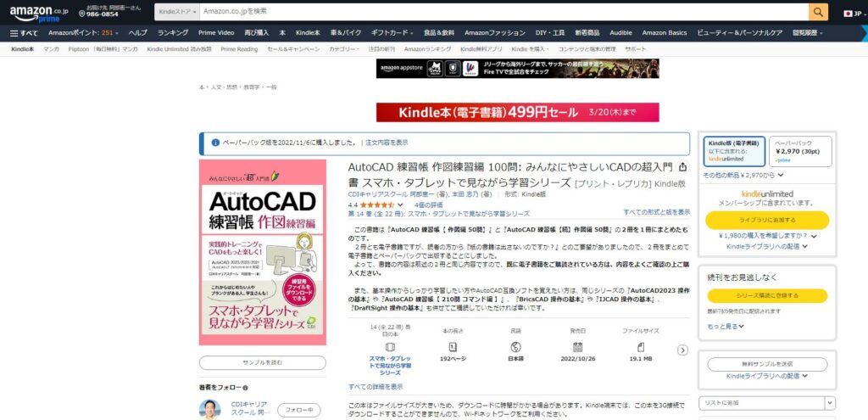Viewport: 868px width, 420px height.
Task: Open the Kindleストア search category dropdown
Action: click(176, 11)
